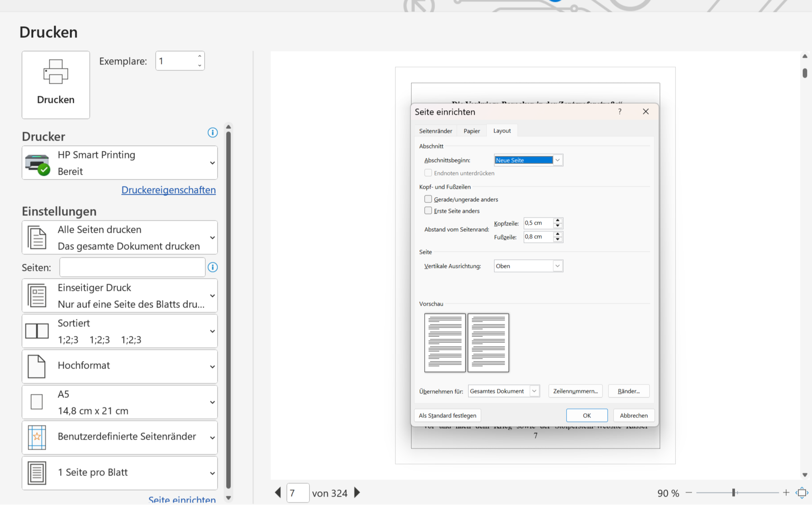Toggle Gerade/ungerade anders checkbox
Screen dimensions: 812x505
tap(428, 199)
